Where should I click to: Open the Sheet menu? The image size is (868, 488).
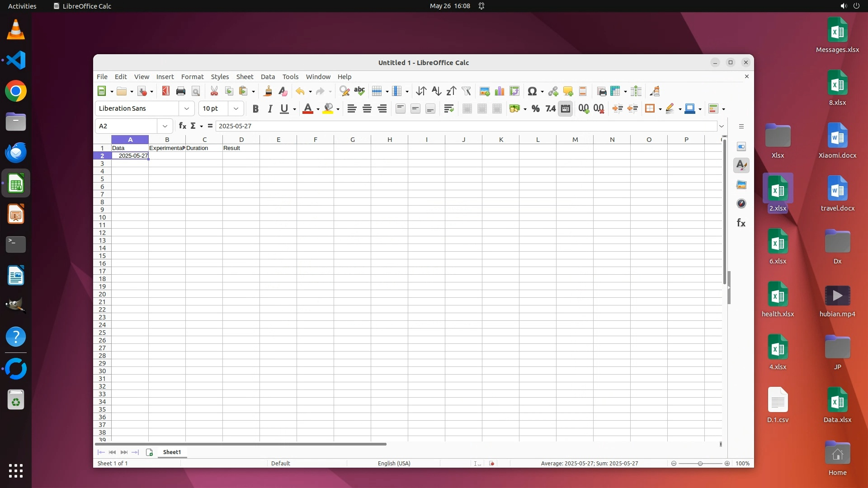click(245, 77)
